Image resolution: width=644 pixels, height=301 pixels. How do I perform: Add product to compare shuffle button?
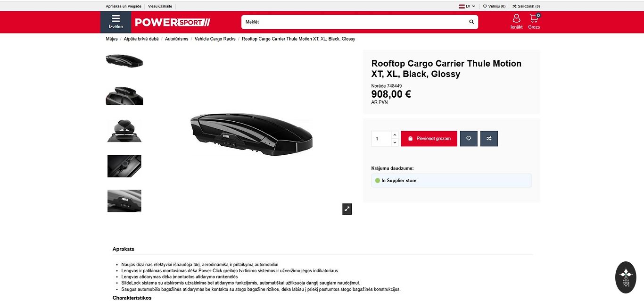coord(489,139)
